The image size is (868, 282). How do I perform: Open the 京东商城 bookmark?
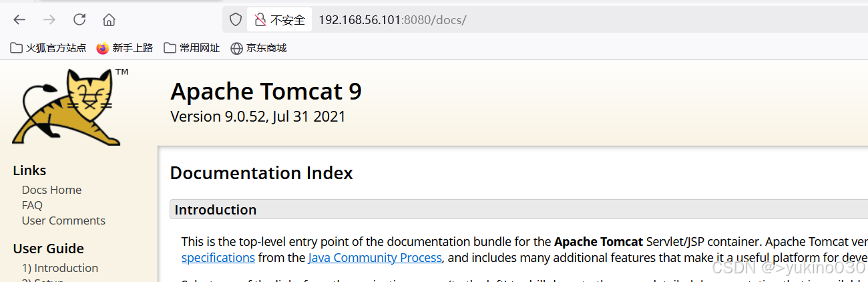click(x=258, y=48)
